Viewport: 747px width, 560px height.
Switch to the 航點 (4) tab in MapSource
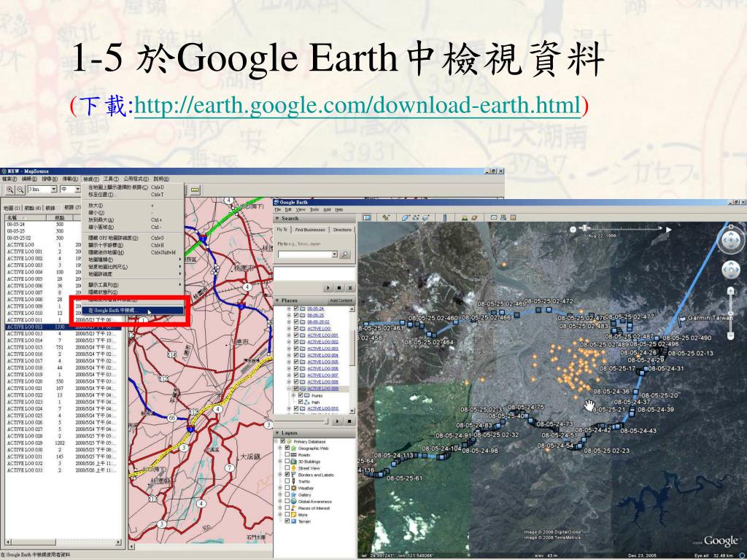(32, 208)
